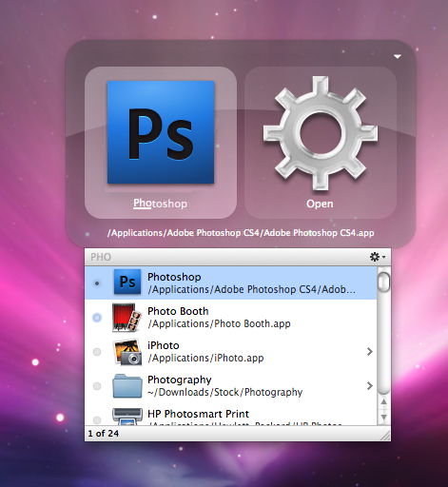This screenshot has width=448, height=487.
Task: Click the '1 of 24' status text
Action: [104, 434]
